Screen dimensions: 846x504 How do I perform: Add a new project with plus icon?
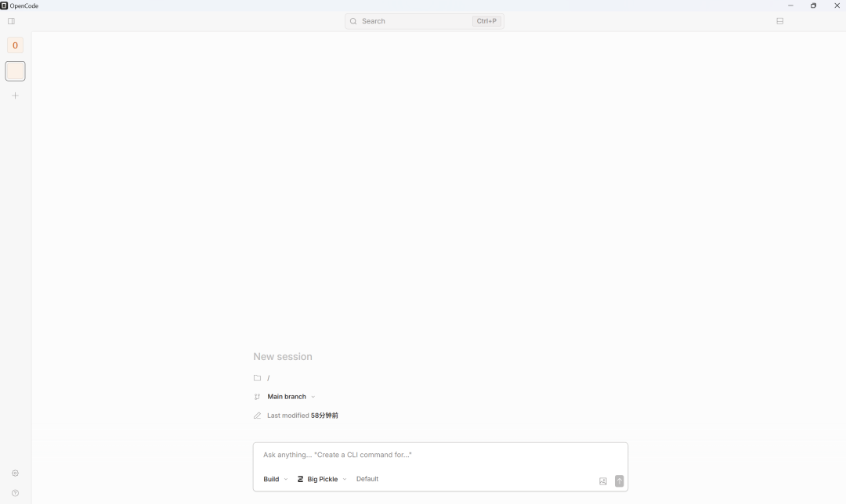pos(15,96)
